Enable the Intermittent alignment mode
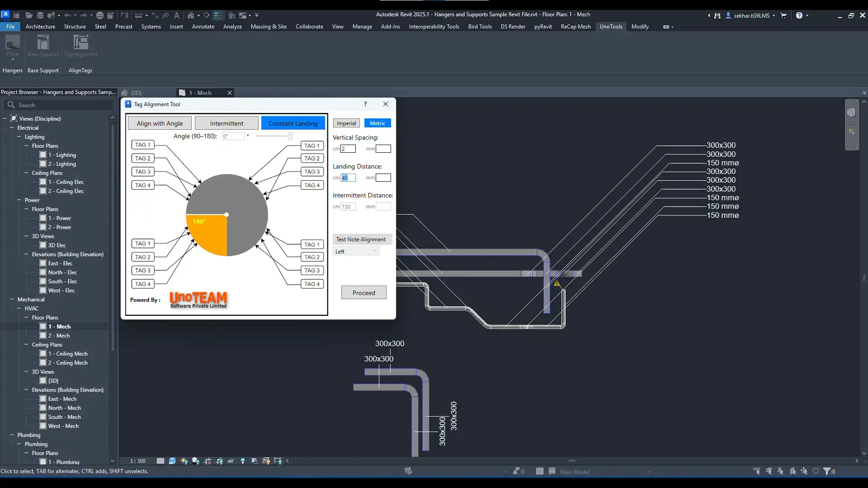Screen dimensions: 868x488 tap(226, 123)
